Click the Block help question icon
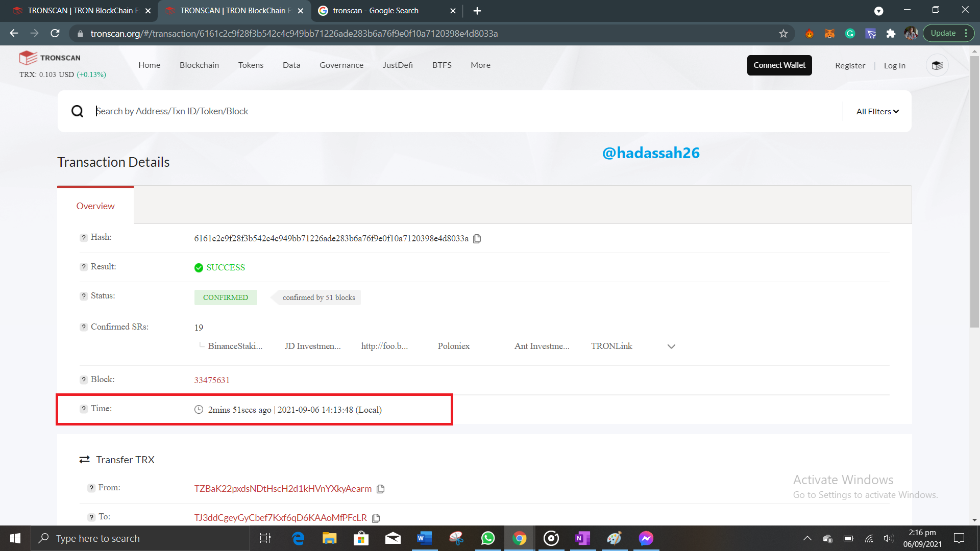Viewport: 980px width, 551px height. pos(84,380)
